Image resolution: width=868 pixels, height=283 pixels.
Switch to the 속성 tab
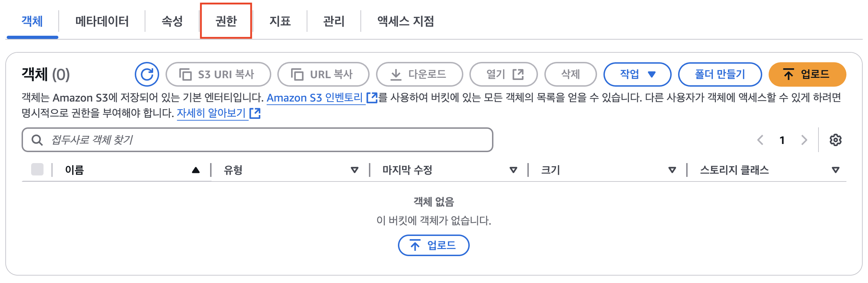172,21
